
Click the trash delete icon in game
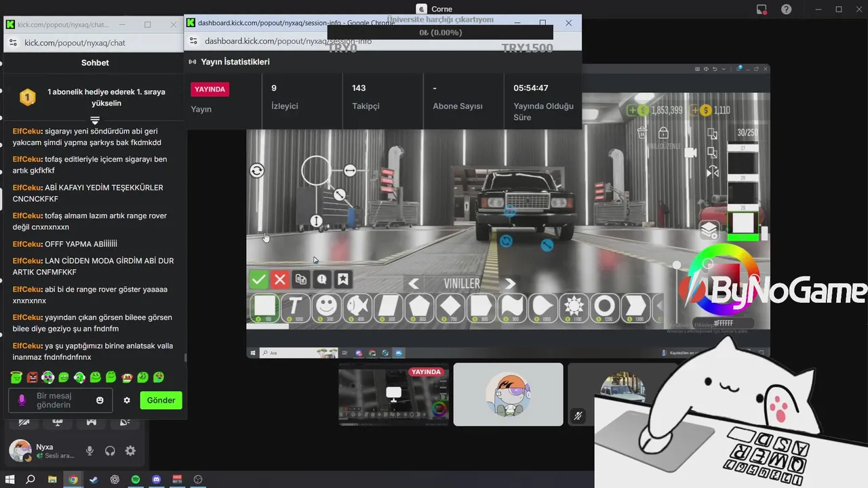[x=643, y=132]
